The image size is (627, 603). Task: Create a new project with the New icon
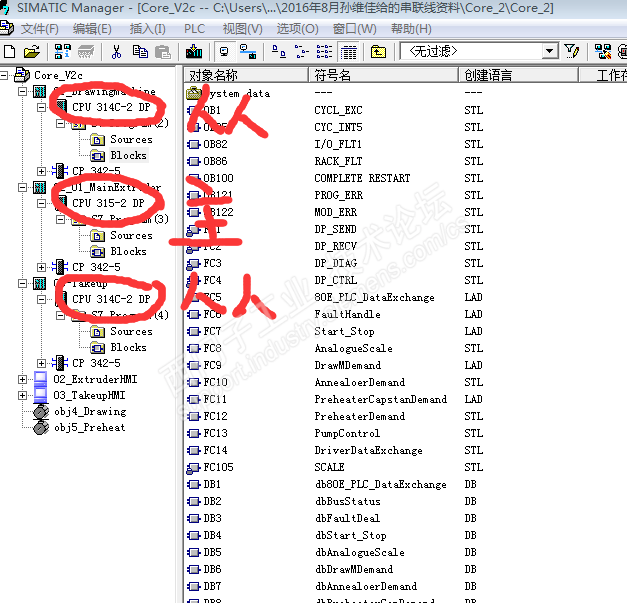pos(9,52)
